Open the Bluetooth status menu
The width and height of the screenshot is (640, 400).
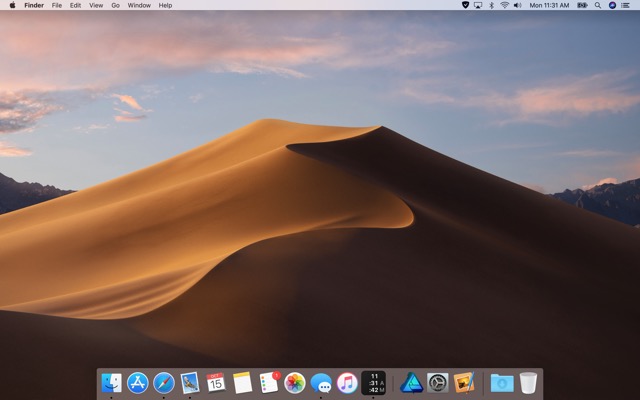click(x=491, y=5)
